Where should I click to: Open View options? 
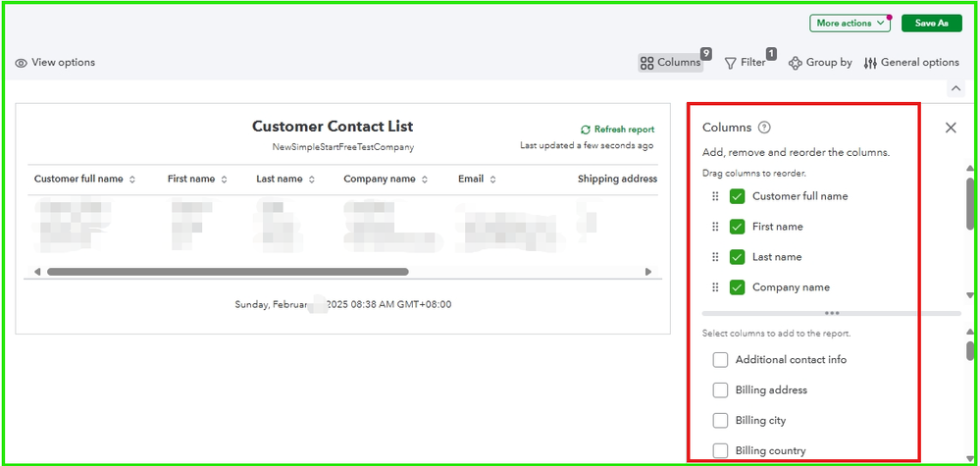[x=55, y=63]
